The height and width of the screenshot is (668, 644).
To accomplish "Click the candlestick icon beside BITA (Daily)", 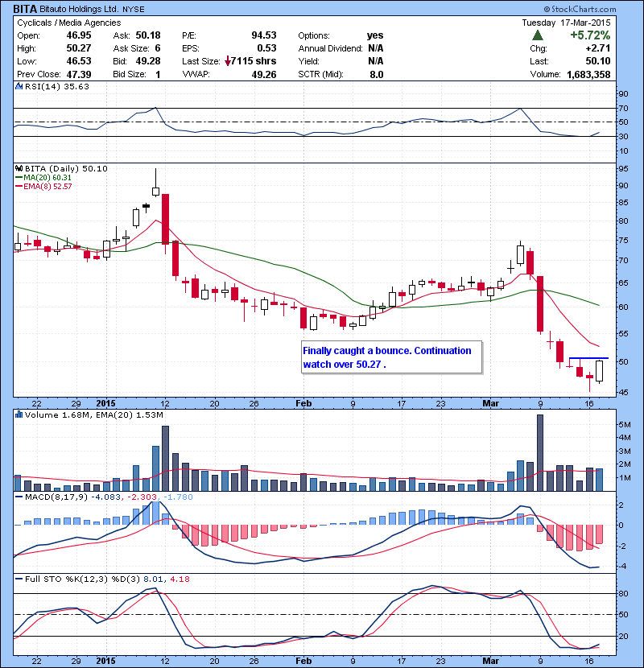I will click(19, 169).
